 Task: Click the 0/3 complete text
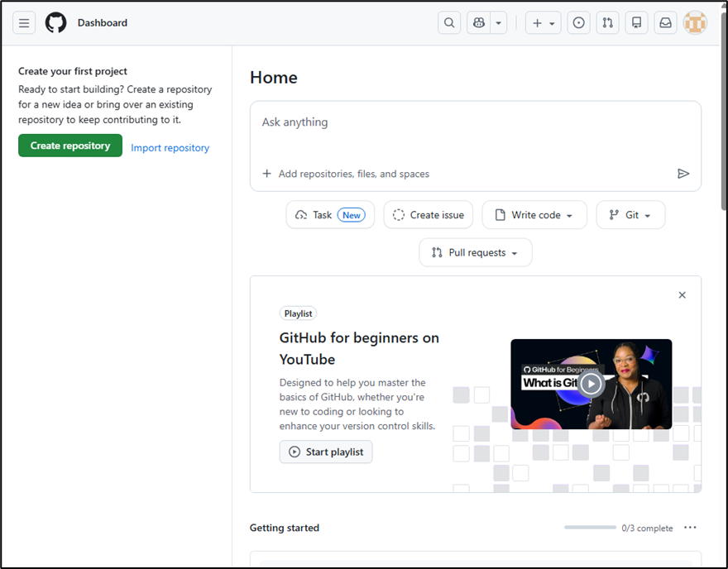(647, 528)
